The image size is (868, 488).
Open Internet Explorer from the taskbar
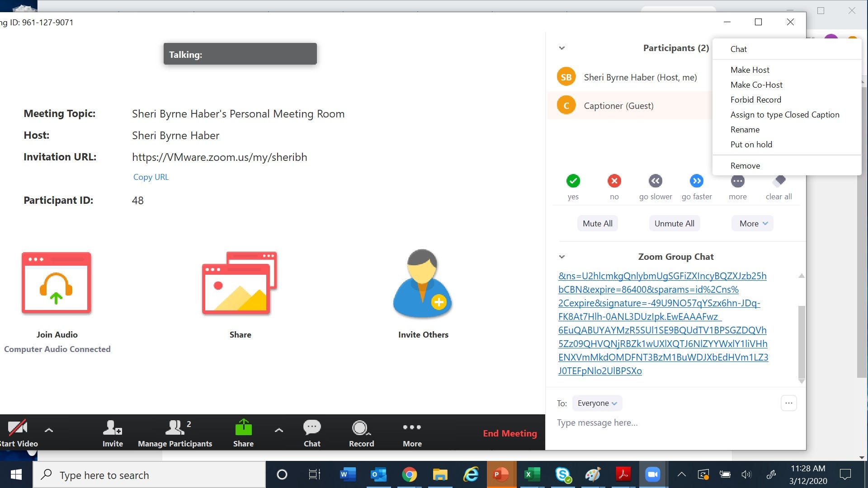471,474
